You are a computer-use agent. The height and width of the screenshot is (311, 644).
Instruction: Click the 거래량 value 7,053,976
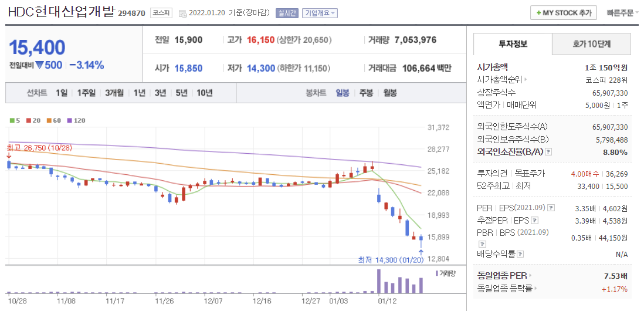coord(415,40)
